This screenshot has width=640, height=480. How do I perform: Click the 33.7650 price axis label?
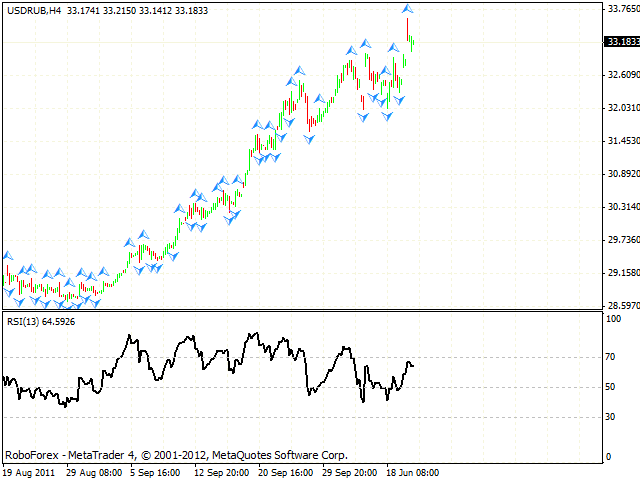coord(622,9)
